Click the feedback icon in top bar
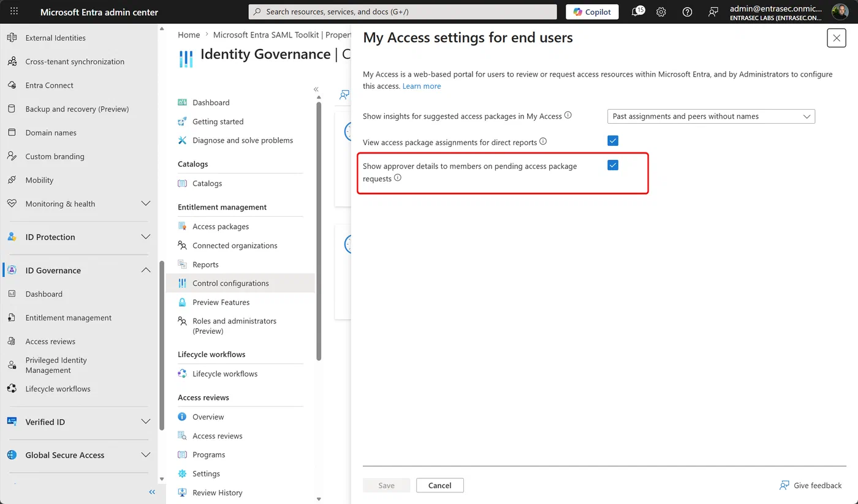Viewport: 858px width, 504px height. 713,12
